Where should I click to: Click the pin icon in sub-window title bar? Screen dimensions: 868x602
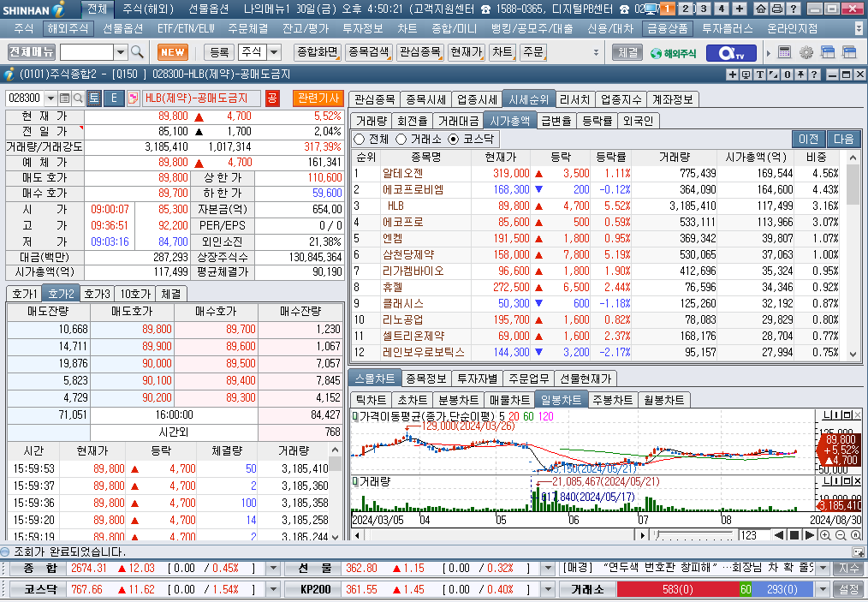click(x=800, y=75)
